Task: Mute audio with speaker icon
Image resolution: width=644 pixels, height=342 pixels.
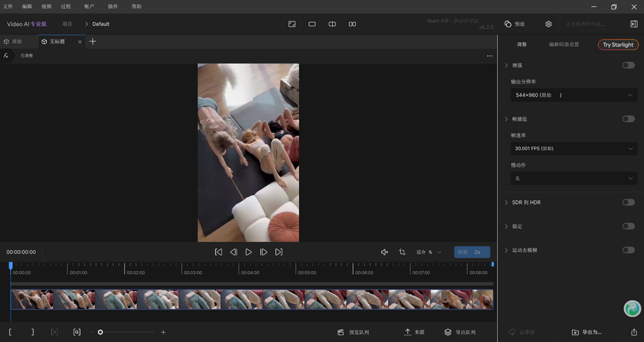Action: (x=384, y=252)
